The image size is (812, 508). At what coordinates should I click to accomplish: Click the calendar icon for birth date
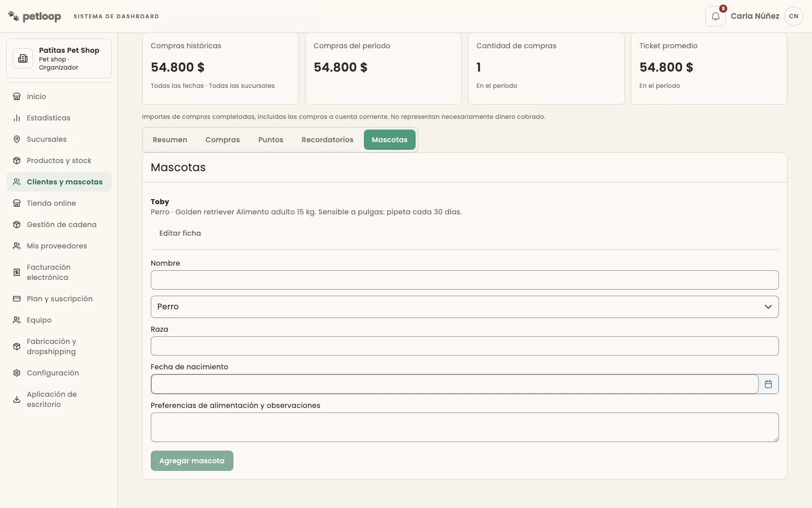(x=768, y=384)
